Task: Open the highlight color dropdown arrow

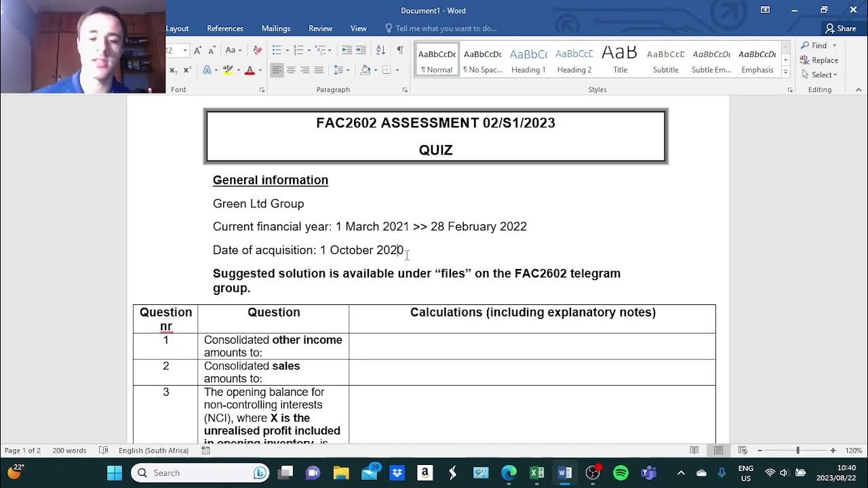Action: click(239, 70)
